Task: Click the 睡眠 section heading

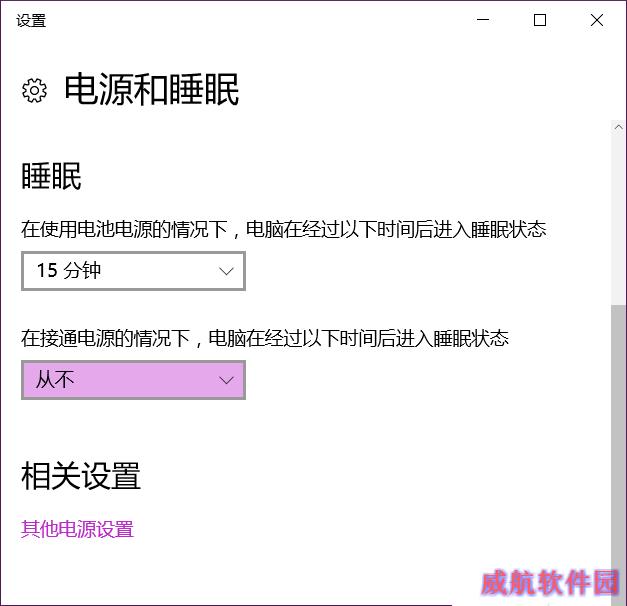Action: click(x=51, y=176)
